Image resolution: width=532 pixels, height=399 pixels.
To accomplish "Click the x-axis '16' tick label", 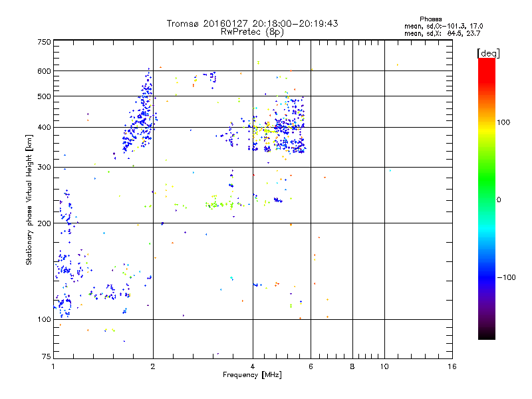I will 452,366.
